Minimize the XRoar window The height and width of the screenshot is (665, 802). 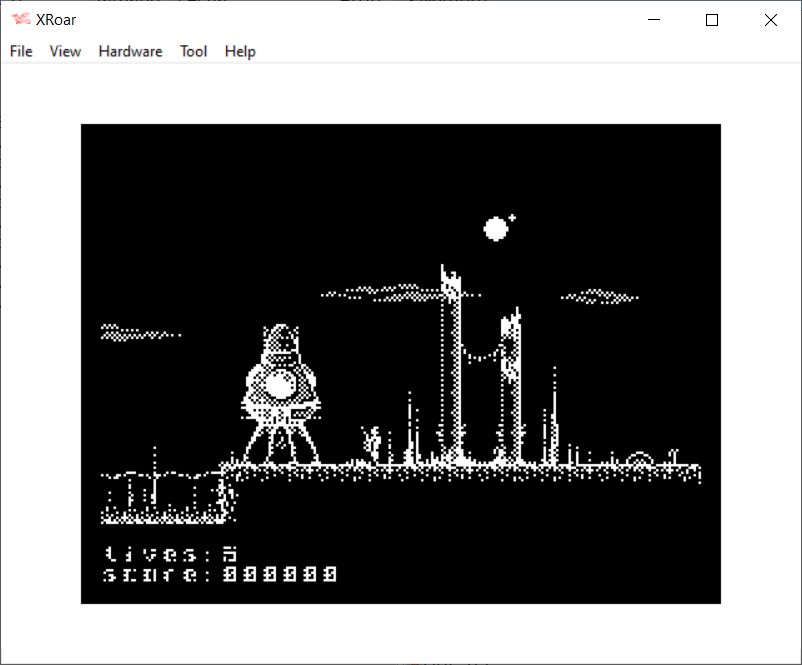click(x=654, y=20)
